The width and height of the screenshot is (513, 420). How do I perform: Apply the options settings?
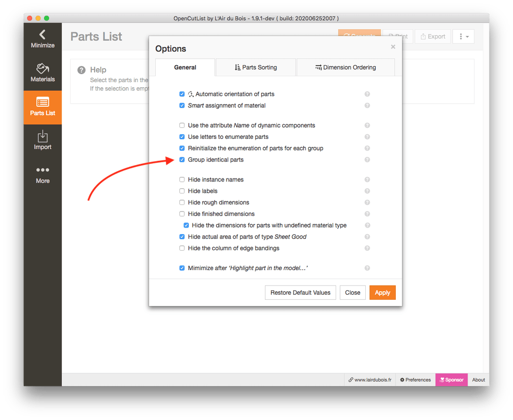pyautogui.click(x=382, y=293)
